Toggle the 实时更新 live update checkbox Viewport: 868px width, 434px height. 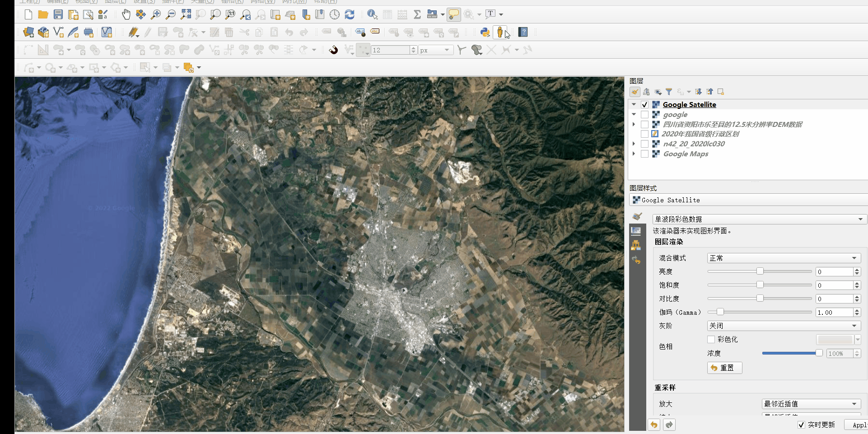[802, 425]
